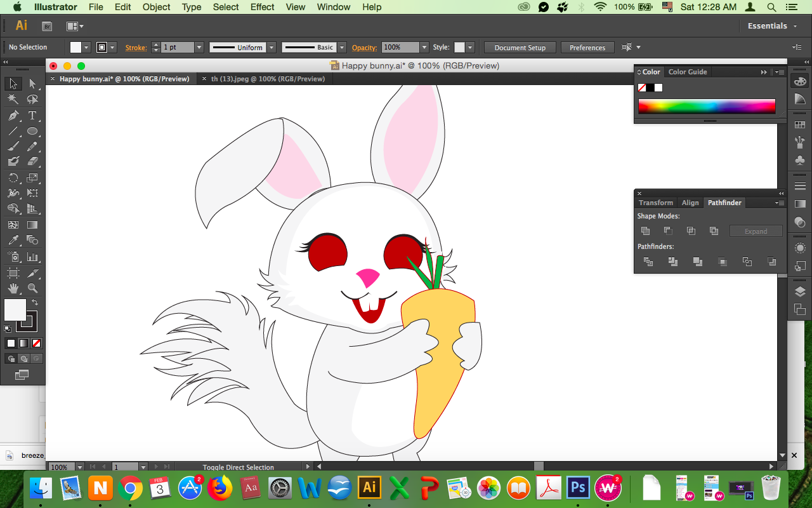Select the Symbol Sprayer tool

pos(13,257)
